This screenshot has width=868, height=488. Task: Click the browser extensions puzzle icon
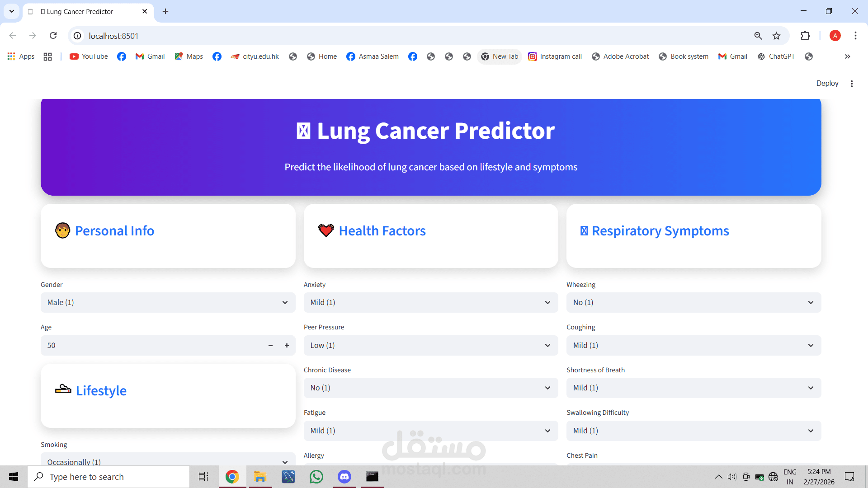(x=806, y=36)
